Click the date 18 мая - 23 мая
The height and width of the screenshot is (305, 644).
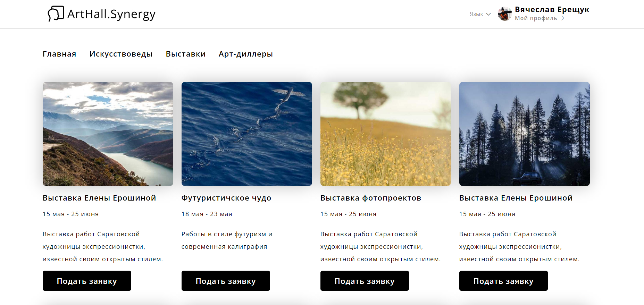tap(207, 214)
